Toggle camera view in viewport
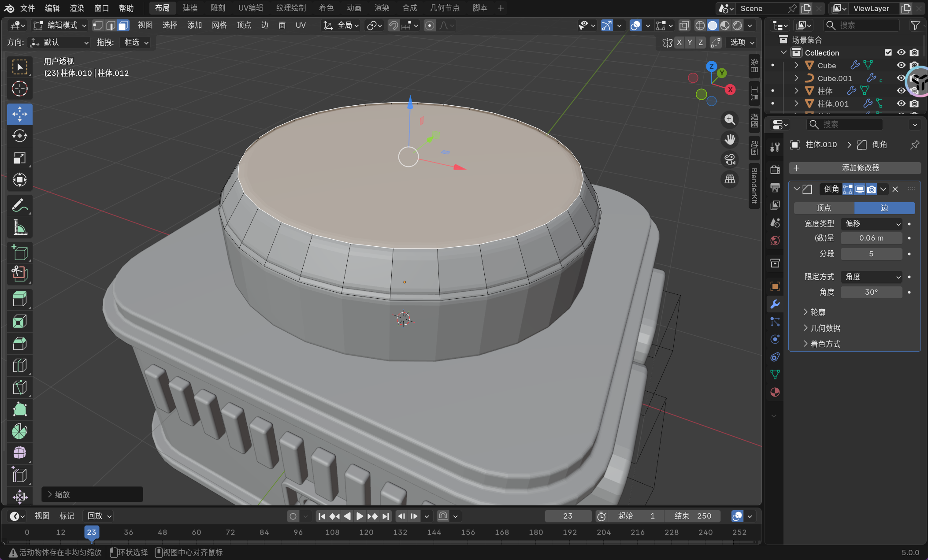 730,159
